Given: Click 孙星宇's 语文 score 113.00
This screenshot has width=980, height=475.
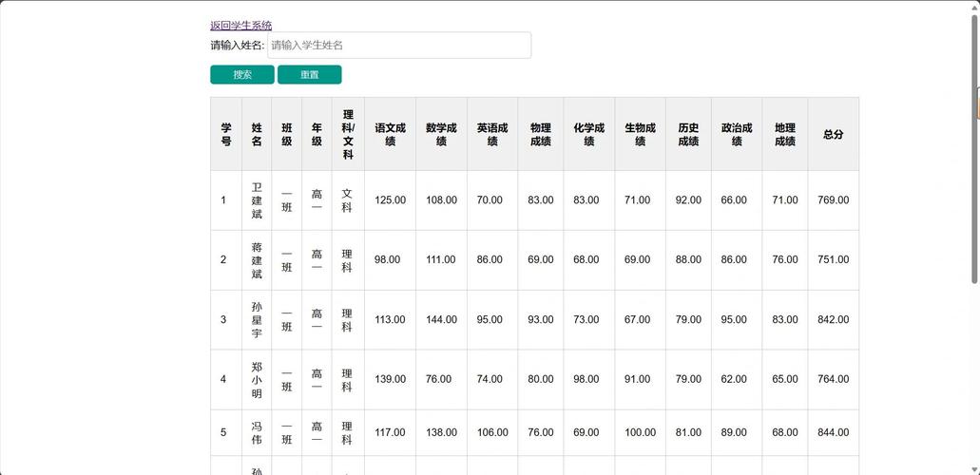Looking at the screenshot, I should pos(390,320).
